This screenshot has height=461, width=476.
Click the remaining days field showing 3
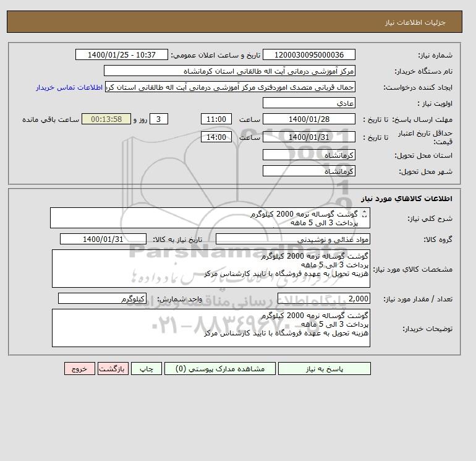pos(159,119)
